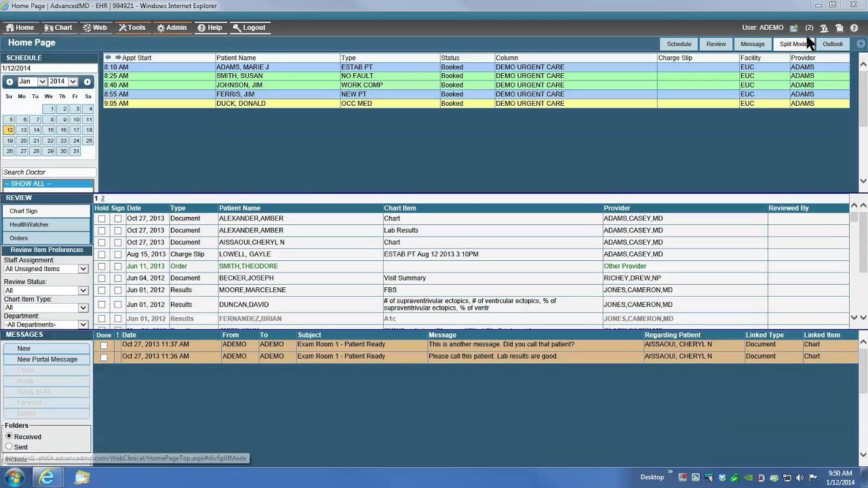Click the left arrow beside Appt Start

click(107, 58)
